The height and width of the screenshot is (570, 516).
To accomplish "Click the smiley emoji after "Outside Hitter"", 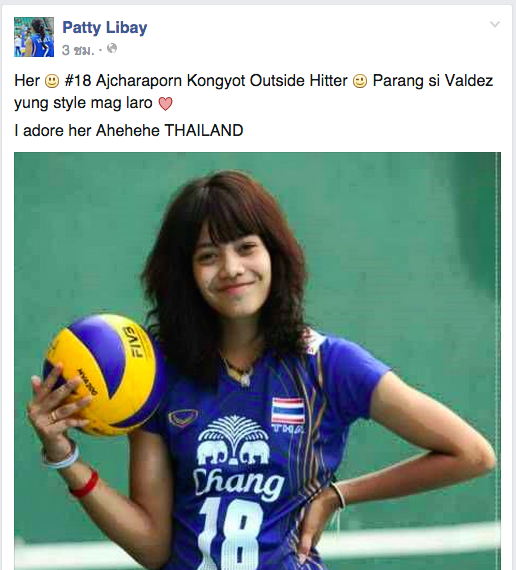I will 360,81.
